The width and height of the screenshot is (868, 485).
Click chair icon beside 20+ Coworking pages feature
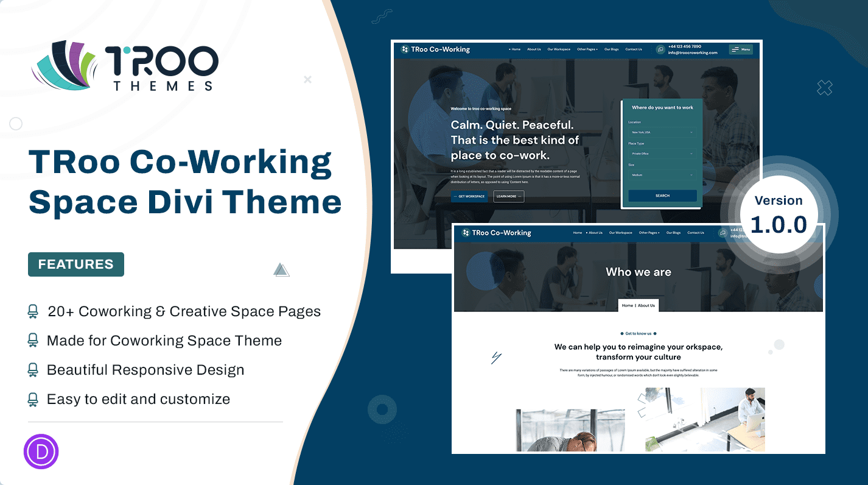[33, 311]
